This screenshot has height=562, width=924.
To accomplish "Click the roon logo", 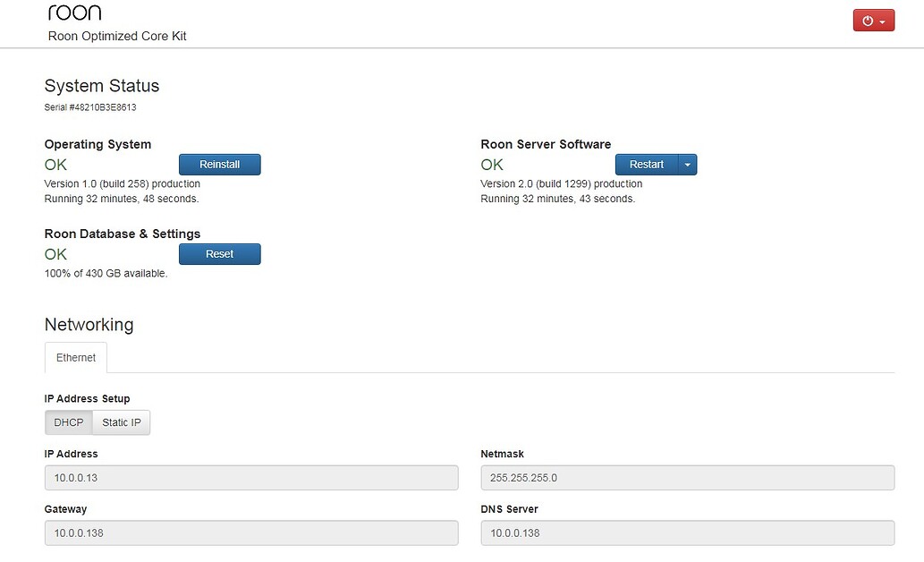I will [74, 12].
